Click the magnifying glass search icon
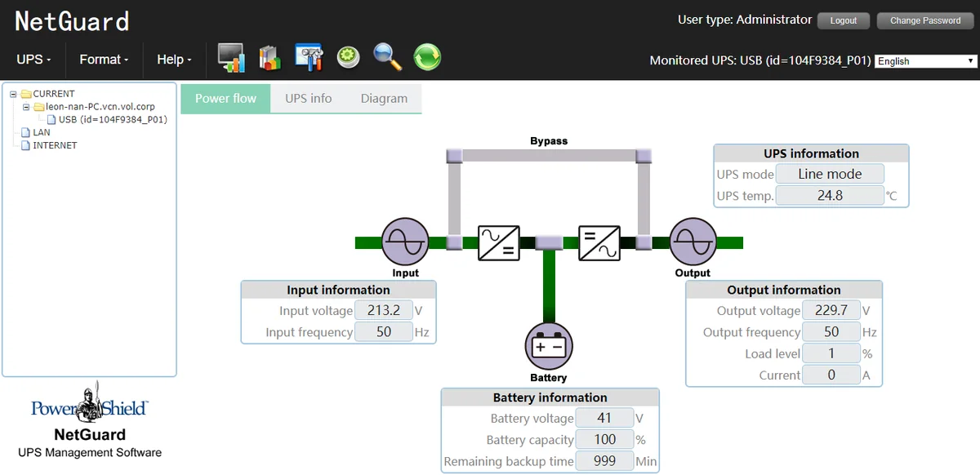The image size is (980, 475). coord(387,57)
